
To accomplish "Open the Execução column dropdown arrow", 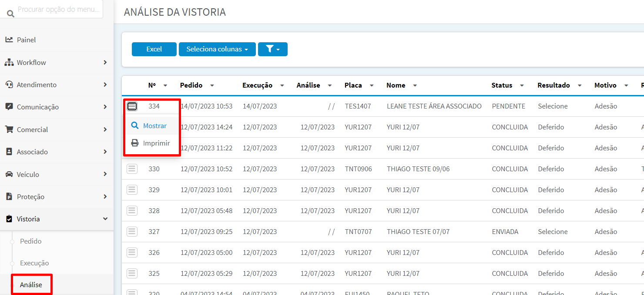I will click(282, 86).
